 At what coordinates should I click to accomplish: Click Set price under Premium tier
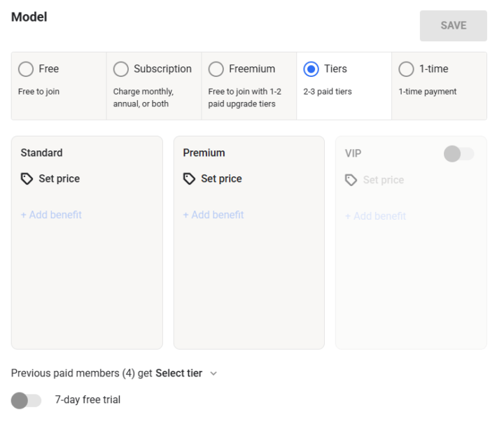221,179
